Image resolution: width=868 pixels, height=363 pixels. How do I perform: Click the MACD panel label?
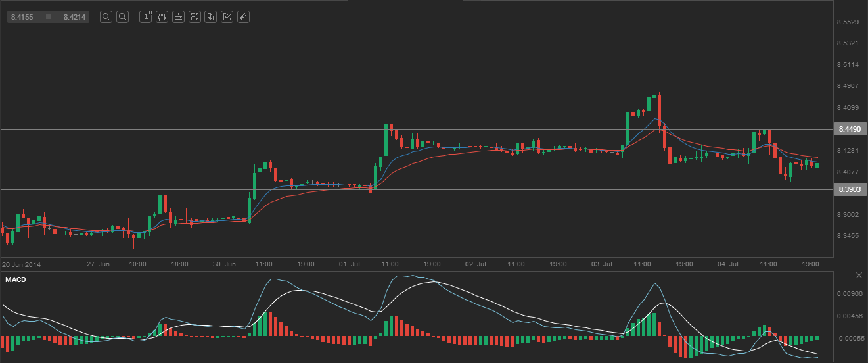(x=15, y=280)
